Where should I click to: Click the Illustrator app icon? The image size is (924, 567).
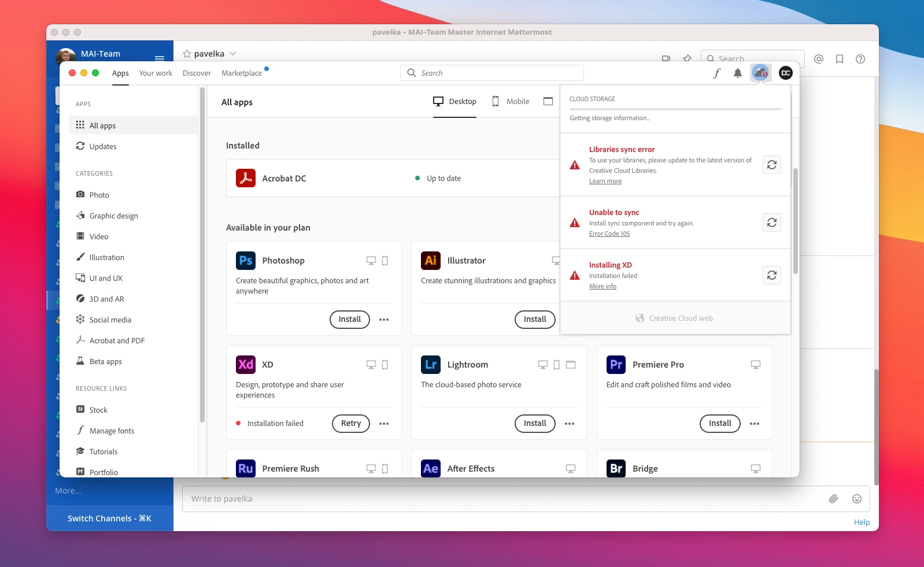point(431,261)
